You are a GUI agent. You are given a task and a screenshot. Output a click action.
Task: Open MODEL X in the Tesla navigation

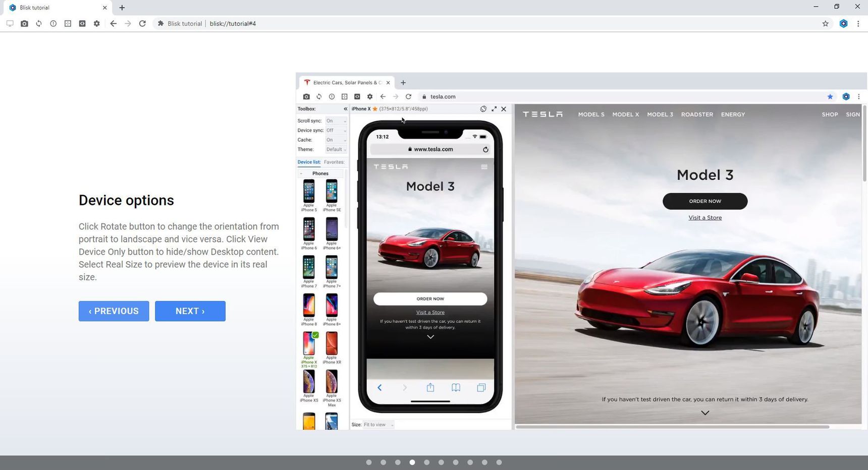pos(626,114)
